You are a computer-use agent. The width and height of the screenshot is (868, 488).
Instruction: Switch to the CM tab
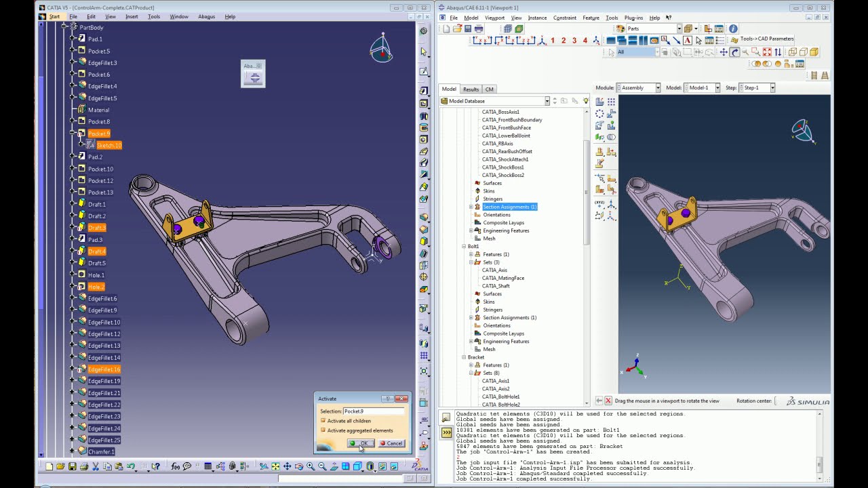click(489, 89)
